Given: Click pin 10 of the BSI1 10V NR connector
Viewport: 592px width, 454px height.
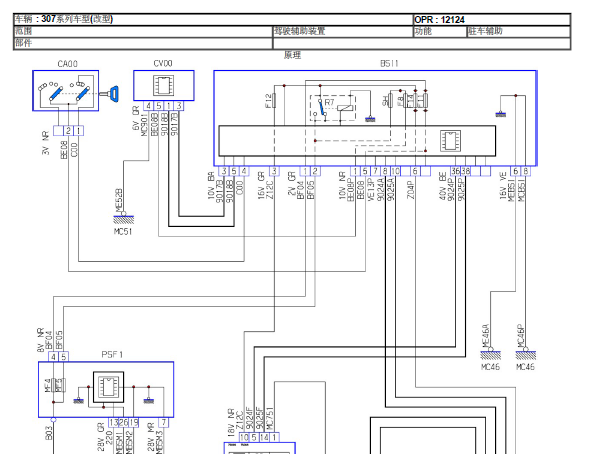Looking at the screenshot, I should point(395,171).
